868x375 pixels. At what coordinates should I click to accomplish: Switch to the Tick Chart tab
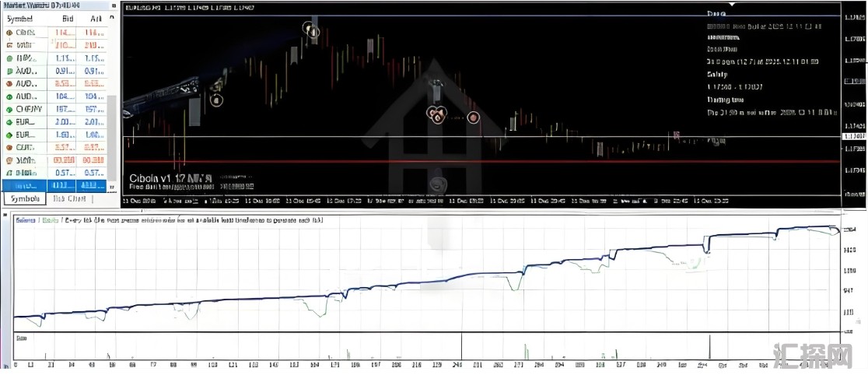tap(70, 199)
